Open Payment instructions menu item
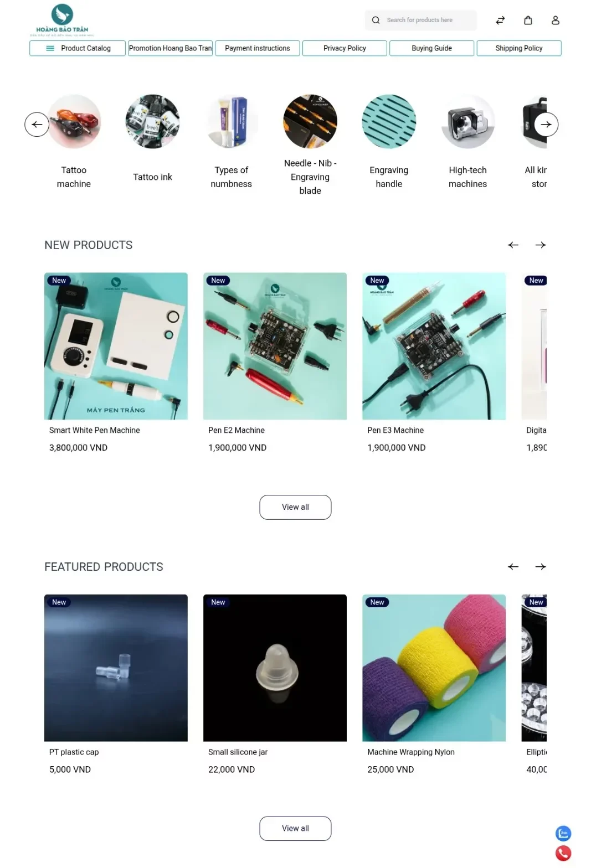Image resolution: width=591 pixels, height=868 pixels. pyautogui.click(x=258, y=48)
